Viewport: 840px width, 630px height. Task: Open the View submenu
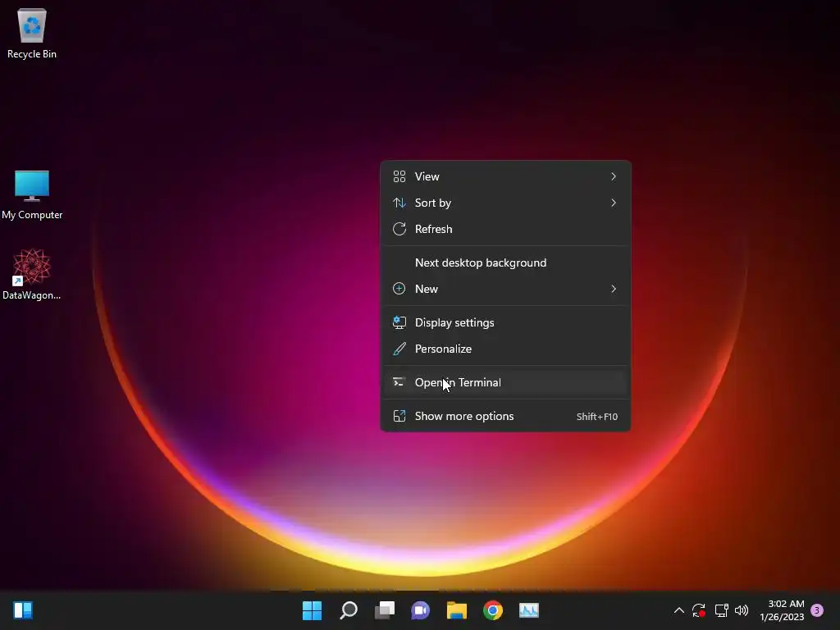coord(505,176)
